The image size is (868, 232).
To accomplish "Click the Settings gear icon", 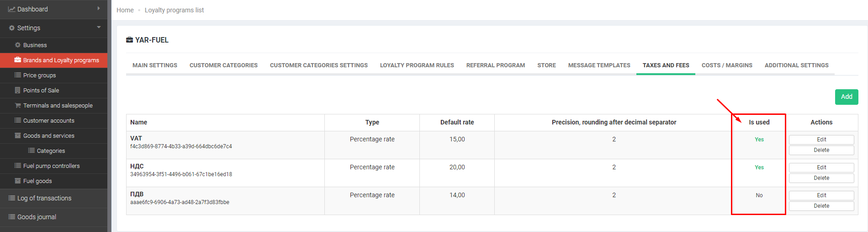I will tap(12, 28).
